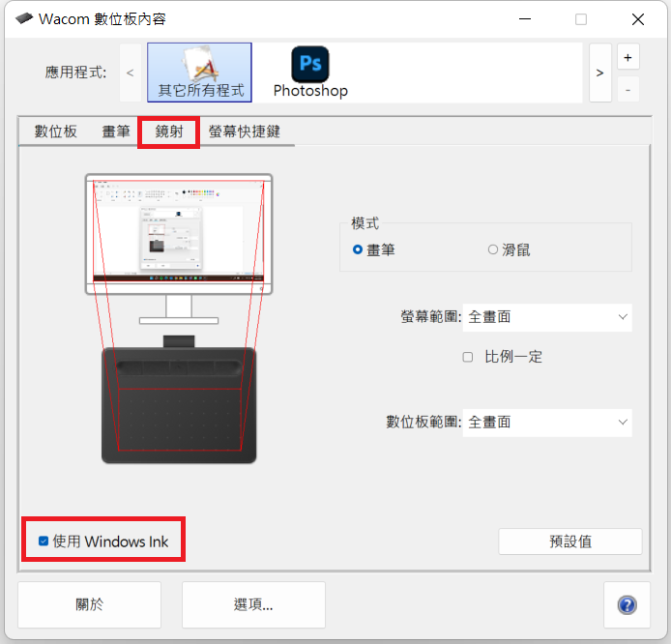Click the monitor preview thumbnail

(179, 233)
